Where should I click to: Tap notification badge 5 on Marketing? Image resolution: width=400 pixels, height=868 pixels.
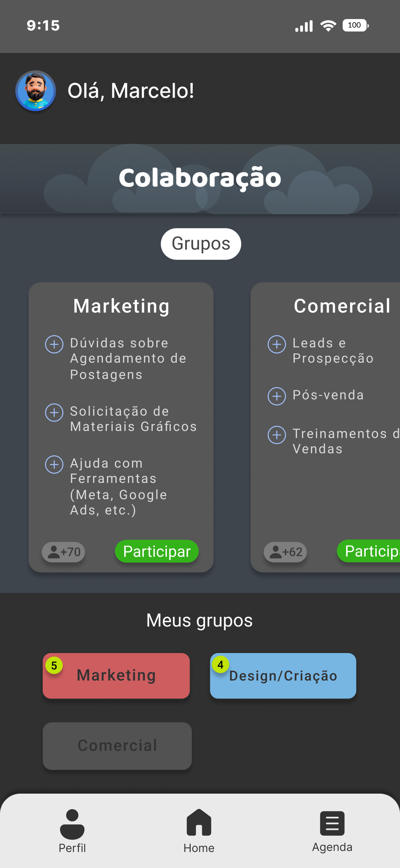click(54, 666)
